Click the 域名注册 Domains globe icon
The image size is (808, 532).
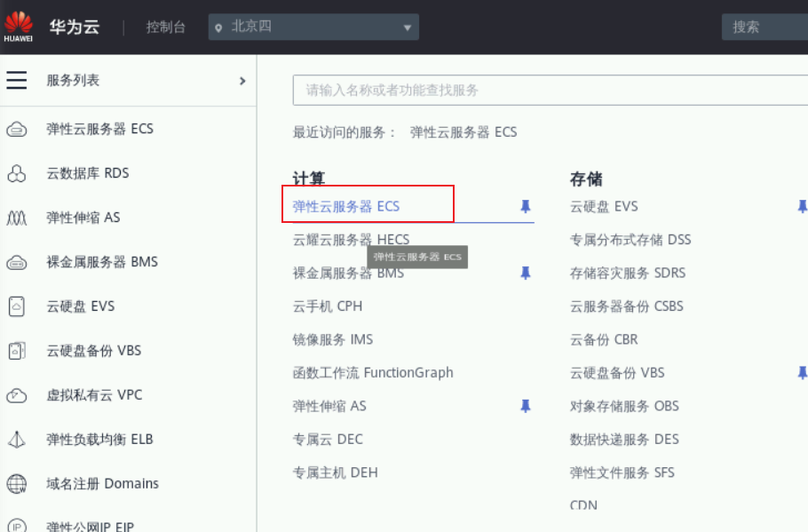tap(17, 484)
